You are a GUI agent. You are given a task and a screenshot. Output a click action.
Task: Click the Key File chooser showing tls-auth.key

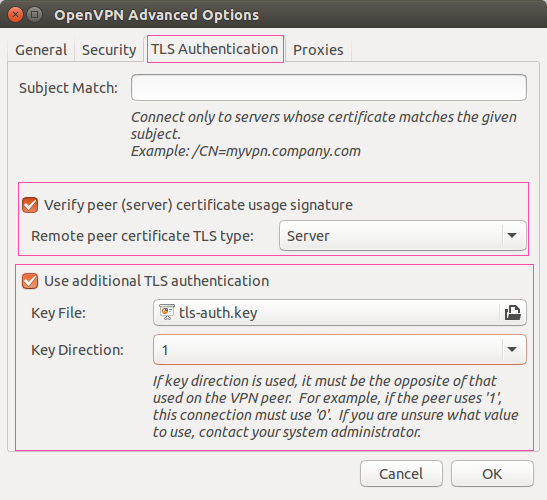[340, 312]
